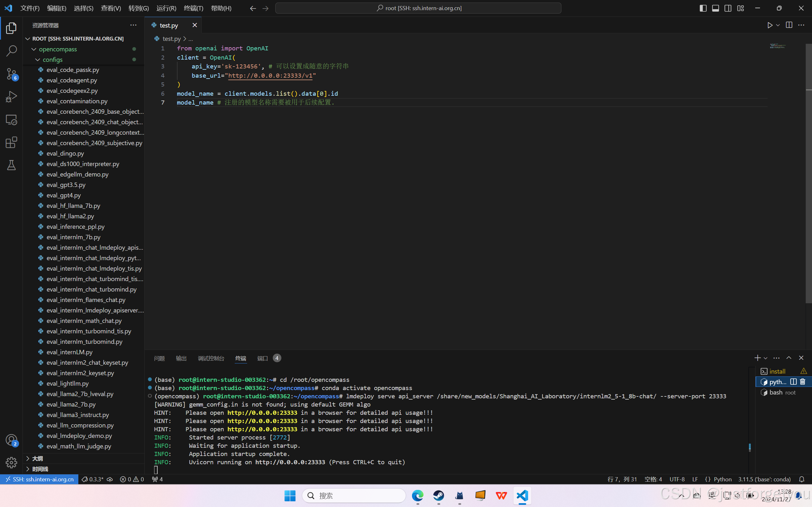Screen dimensions: 812x507
Task: Split the editor to the right
Action: pos(789,25)
